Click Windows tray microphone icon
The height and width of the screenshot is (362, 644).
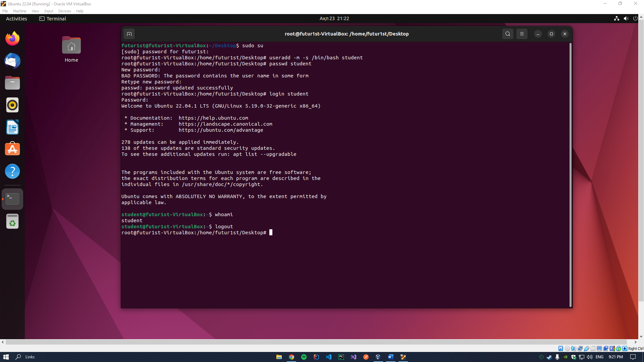557,357
